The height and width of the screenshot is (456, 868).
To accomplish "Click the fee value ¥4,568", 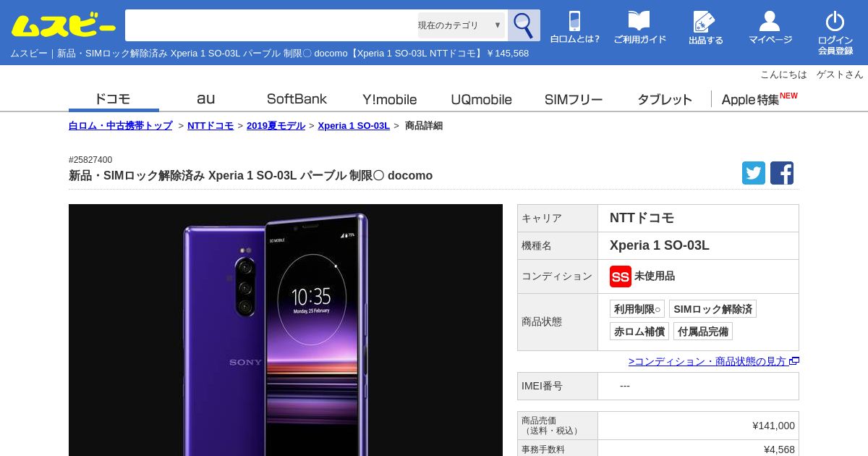I will click(779, 449).
